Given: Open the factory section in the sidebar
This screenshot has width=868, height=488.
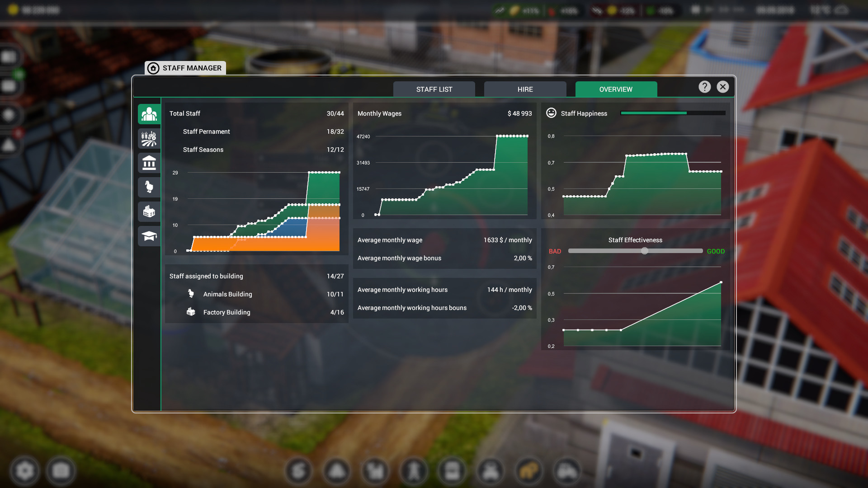Looking at the screenshot, I should pos(149,211).
